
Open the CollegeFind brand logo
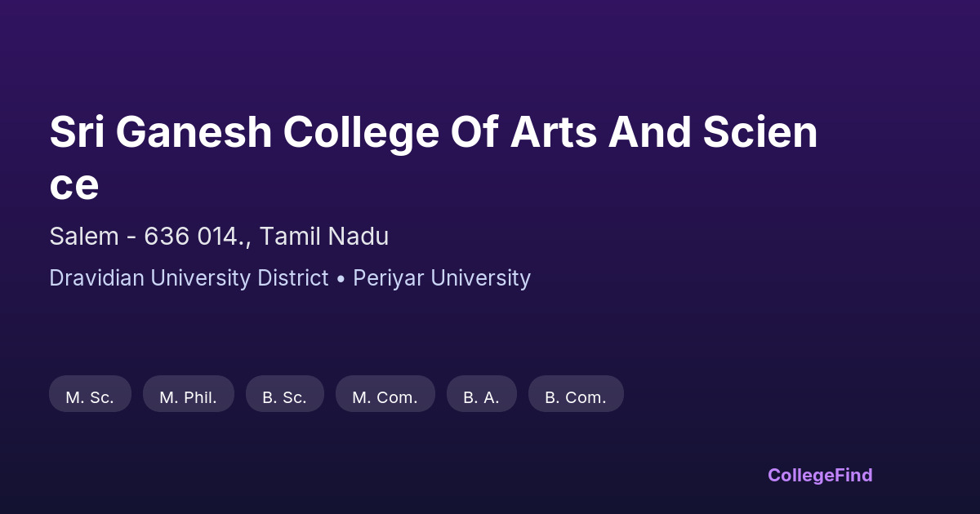coord(820,475)
